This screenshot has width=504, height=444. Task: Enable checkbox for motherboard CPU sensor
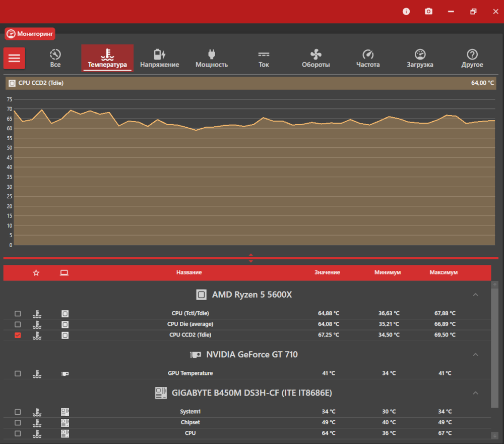tap(18, 434)
